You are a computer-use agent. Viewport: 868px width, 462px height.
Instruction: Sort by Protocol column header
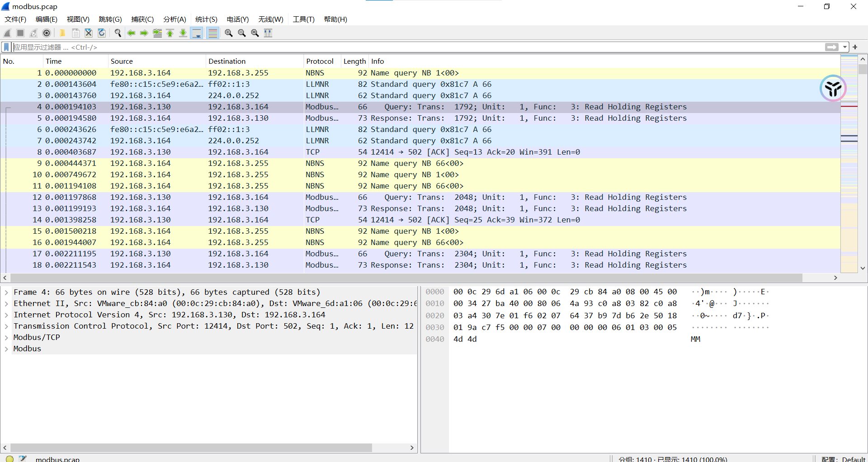(322, 61)
